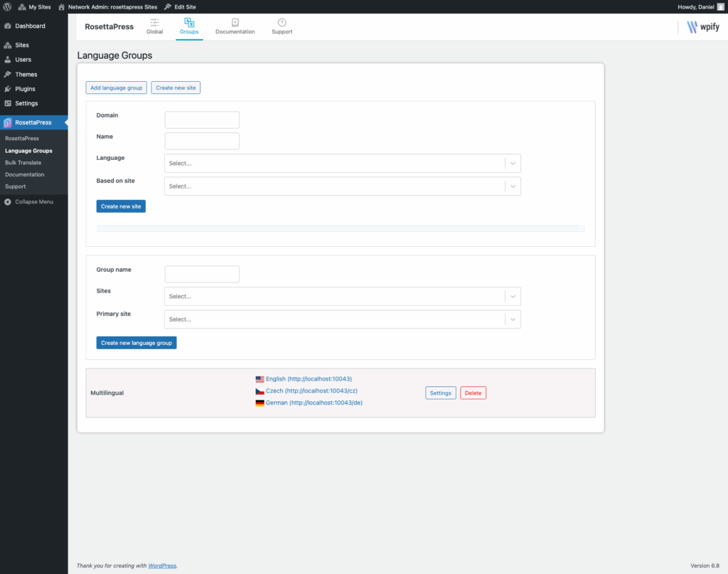728x574 pixels.
Task: Click the US flag next to English
Action: [259, 379]
